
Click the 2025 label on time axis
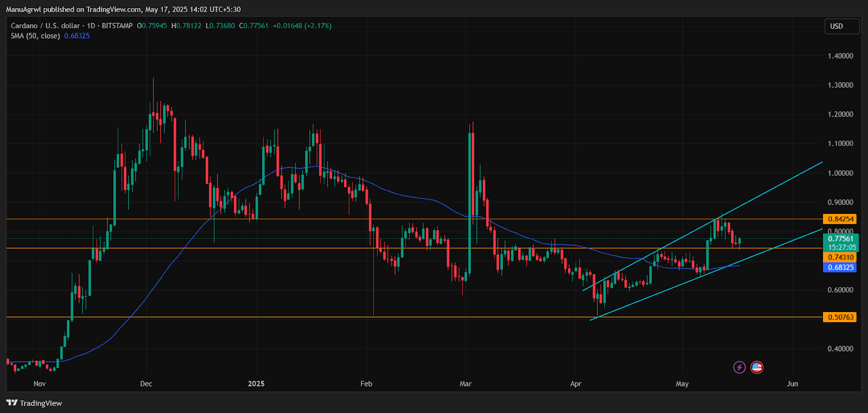tap(256, 384)
